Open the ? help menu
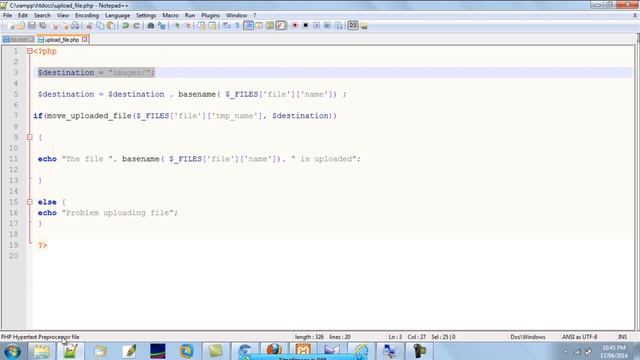The width and height of the screenshot is (640, 360). click(x=254, y=15)
